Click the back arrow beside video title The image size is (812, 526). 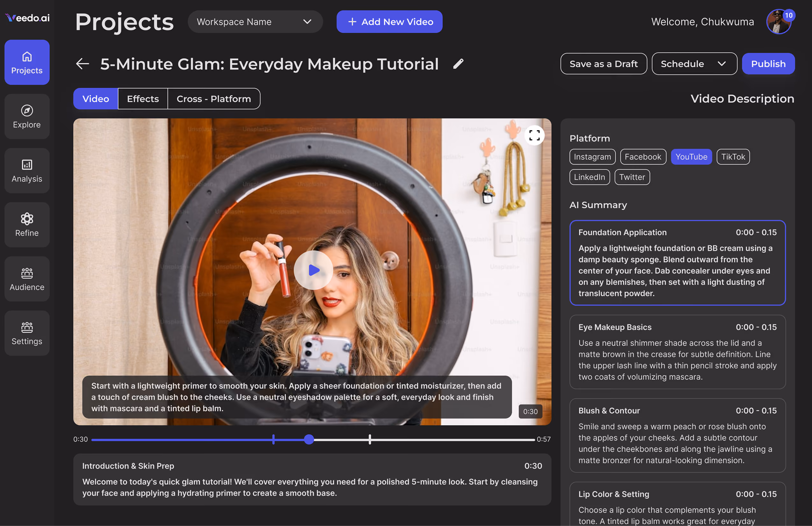[82, 63]
